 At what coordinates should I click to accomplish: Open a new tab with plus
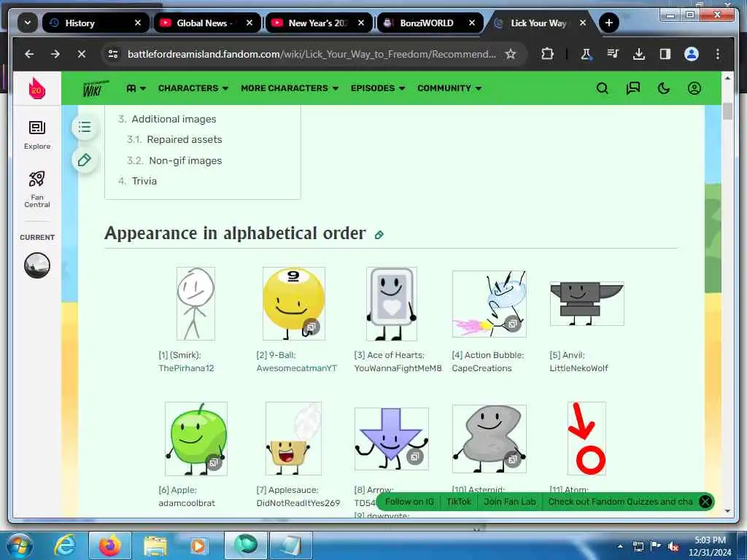pyautogui.click(x=609, y=23)
